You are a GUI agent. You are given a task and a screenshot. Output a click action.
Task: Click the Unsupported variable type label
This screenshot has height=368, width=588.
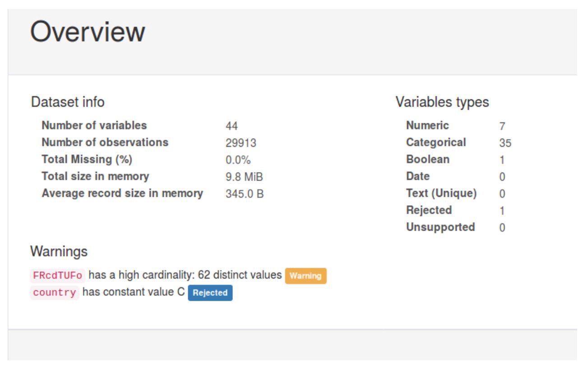(x=440, y=227)
